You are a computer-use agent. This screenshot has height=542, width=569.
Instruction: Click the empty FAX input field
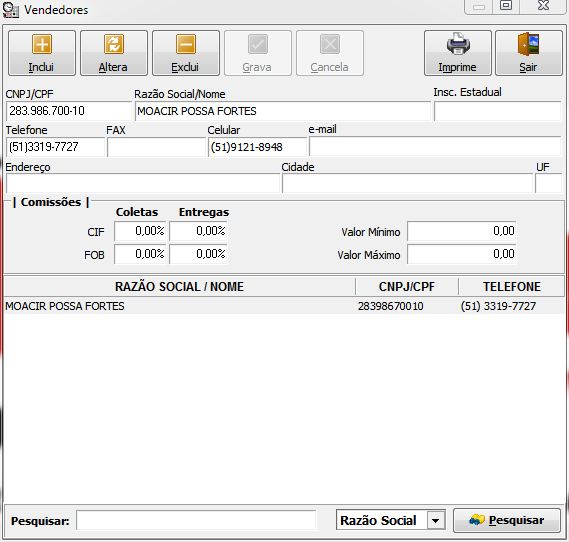click(x=156, y=147)
